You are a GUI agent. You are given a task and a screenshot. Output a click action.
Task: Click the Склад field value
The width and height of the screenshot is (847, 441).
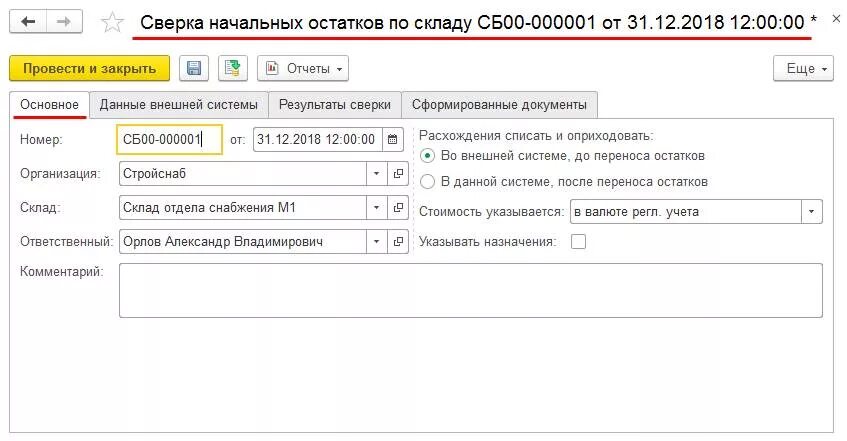pyautogui.click(x=243, y=208)
